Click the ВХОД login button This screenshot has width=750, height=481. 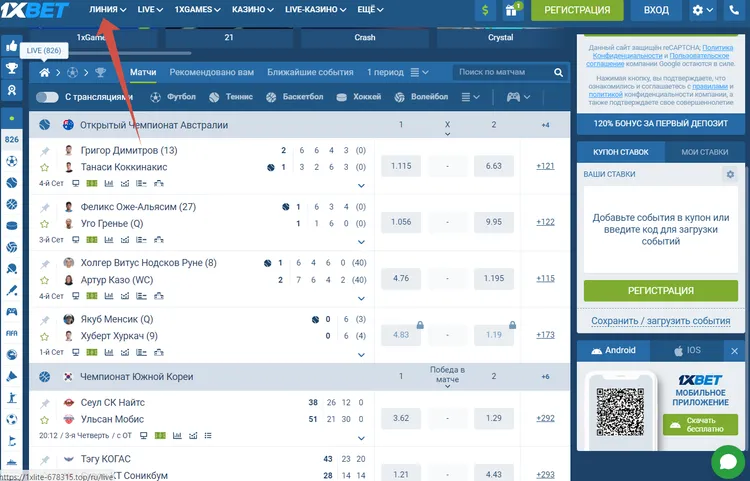(656, 10)
